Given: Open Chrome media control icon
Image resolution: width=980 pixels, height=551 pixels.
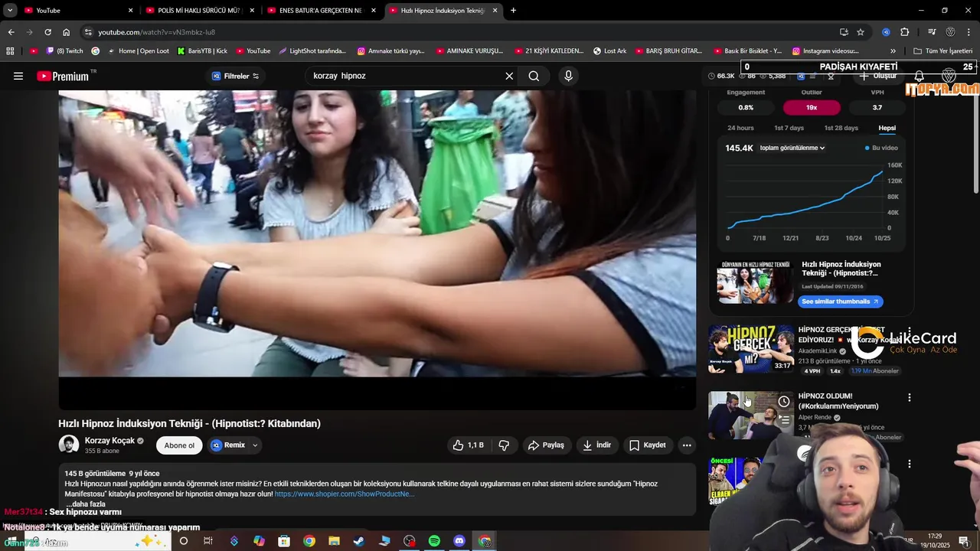Looking at the screenshot, I should (932, 32).
